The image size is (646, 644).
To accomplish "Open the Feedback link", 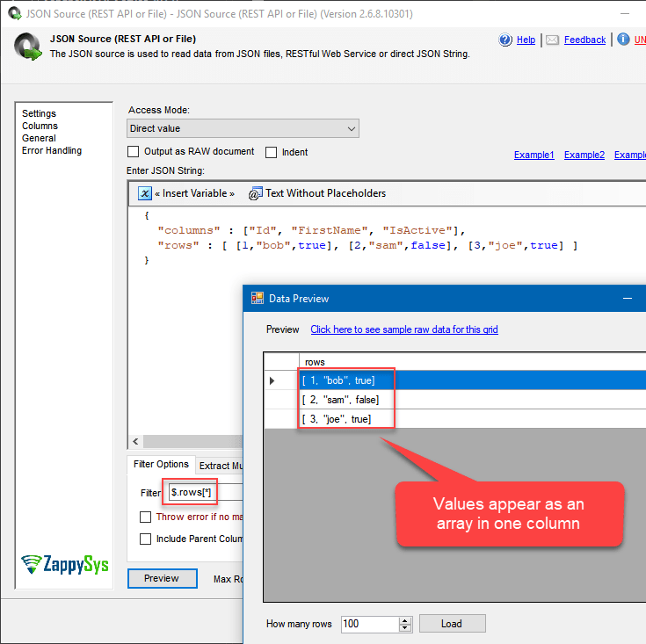I will click(584, 40).
